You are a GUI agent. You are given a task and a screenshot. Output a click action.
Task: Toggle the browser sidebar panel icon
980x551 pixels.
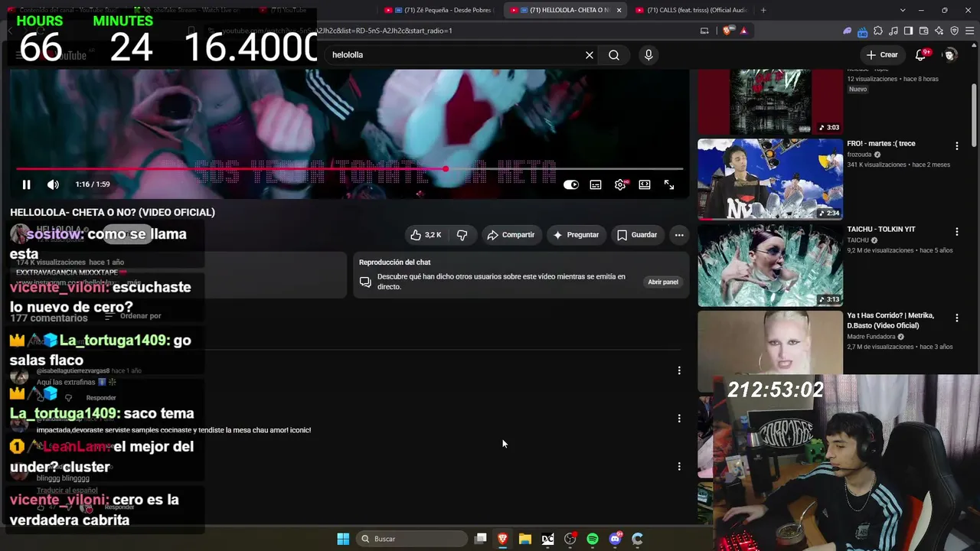click(908, 31)
